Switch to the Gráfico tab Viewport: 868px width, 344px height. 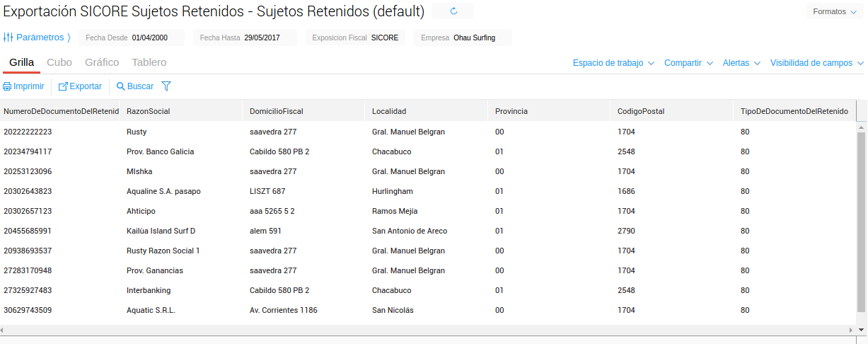tap(102, 62)
